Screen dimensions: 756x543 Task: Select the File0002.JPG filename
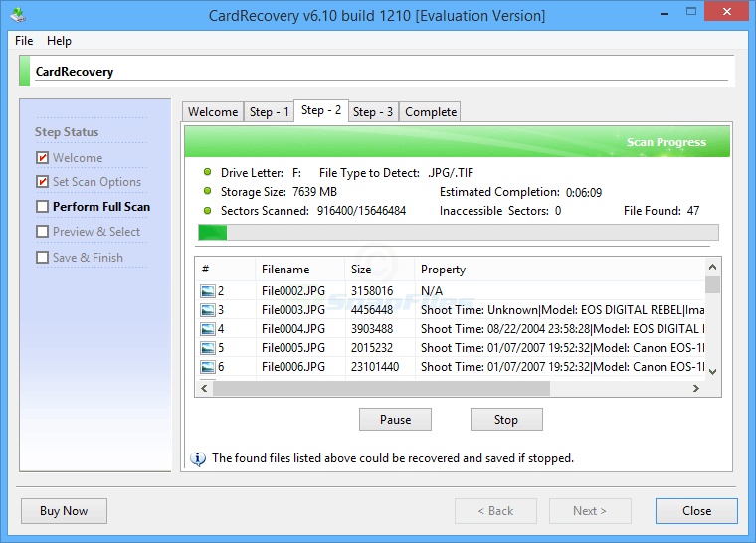[293, 291]
